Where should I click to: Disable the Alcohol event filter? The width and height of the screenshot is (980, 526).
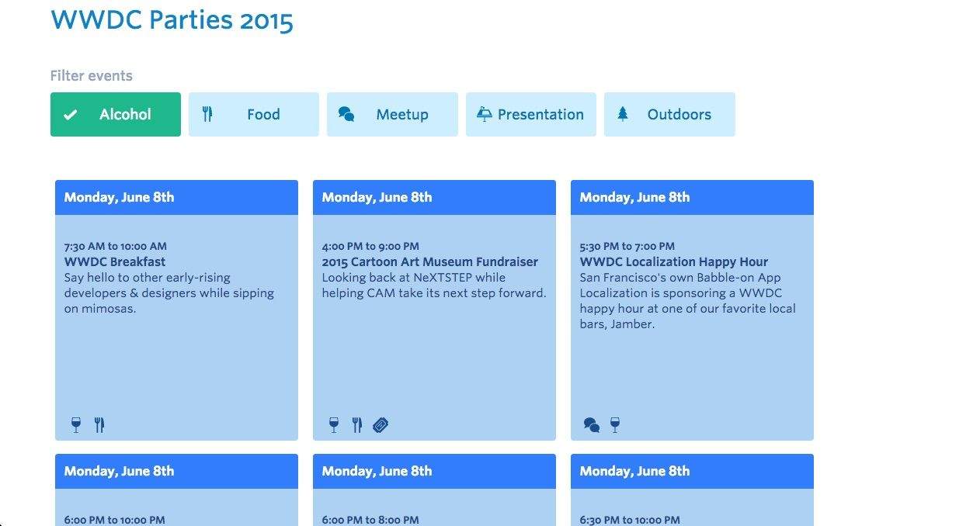116,115
